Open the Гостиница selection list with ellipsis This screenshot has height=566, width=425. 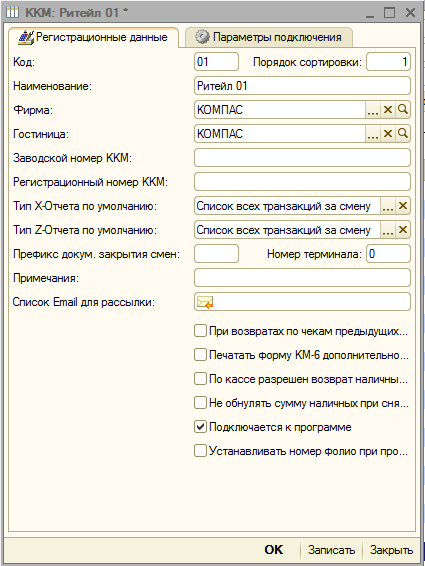coord(373,134)
